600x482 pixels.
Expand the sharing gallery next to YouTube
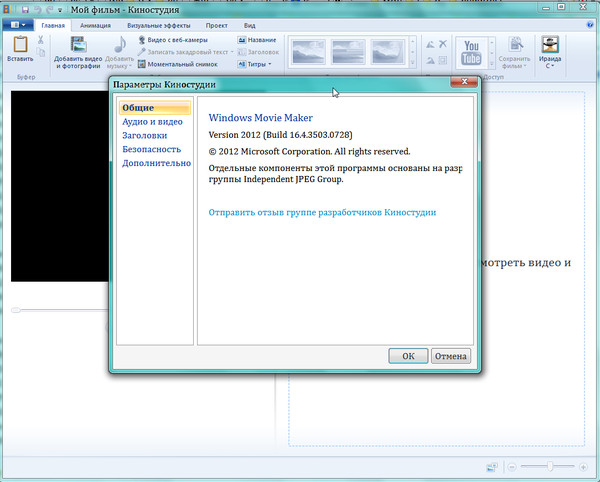tap(491, 63)
